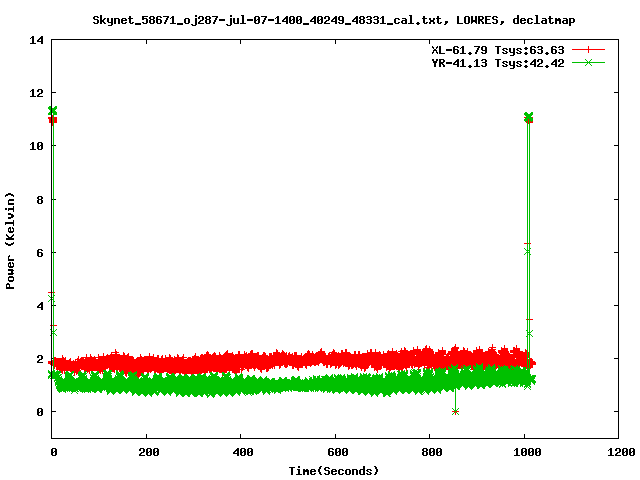Click y-axis tick label 10
This screenshot has width=640, height=480.
36,146
